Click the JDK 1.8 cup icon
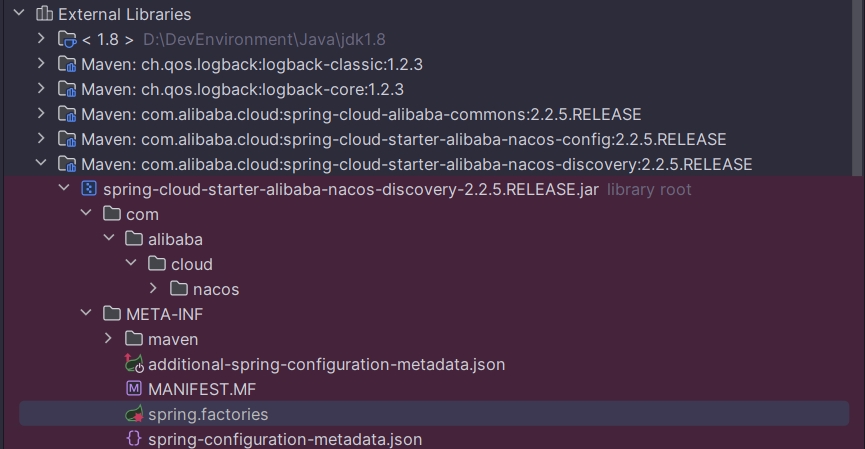Screen dimensions: 865x449 click(67, 39)
